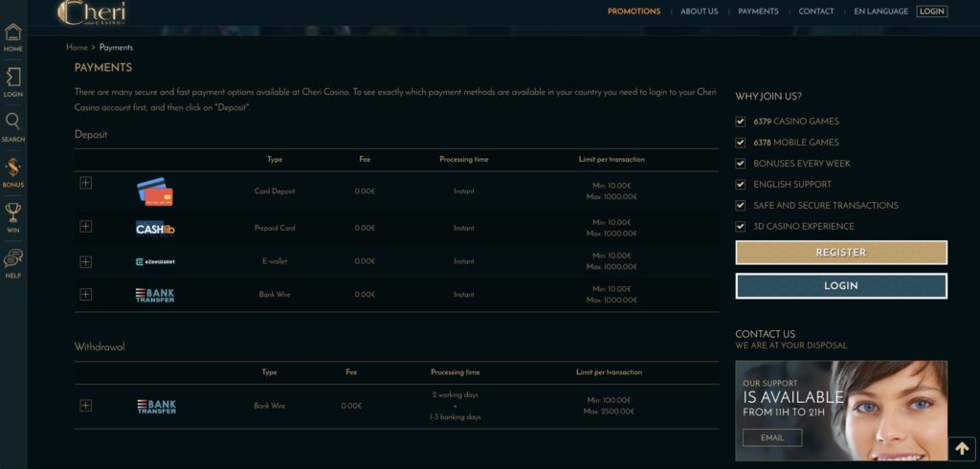The image size is (980, 469).
Task: Open the Home sidebar icon
Action: click(x=13, y=32)
